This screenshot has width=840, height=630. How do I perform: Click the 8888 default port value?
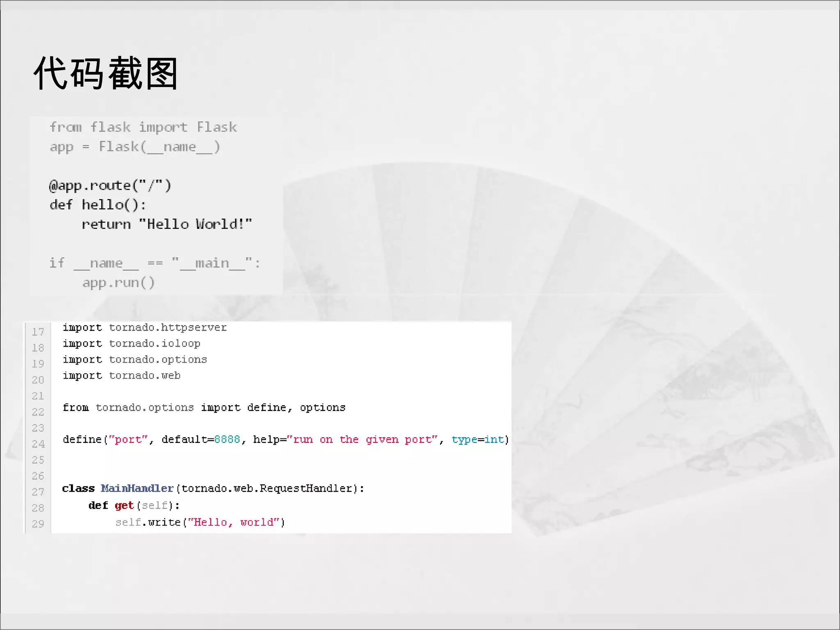227,439
